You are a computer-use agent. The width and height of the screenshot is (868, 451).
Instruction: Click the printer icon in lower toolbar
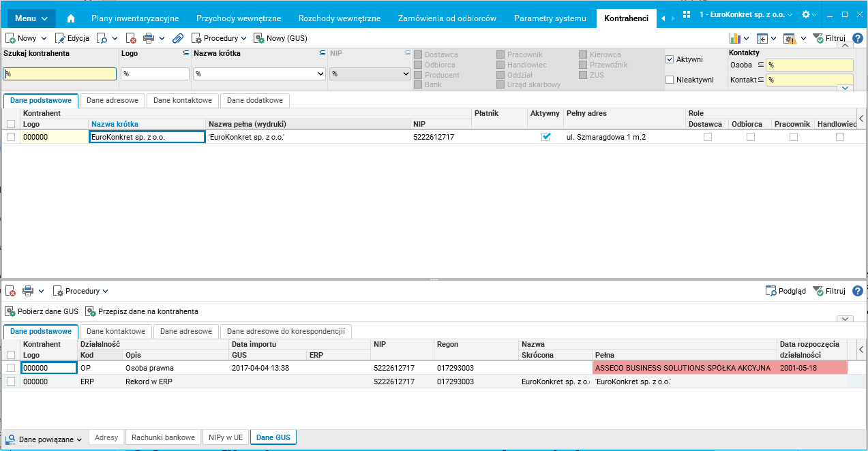coord(28,291)
